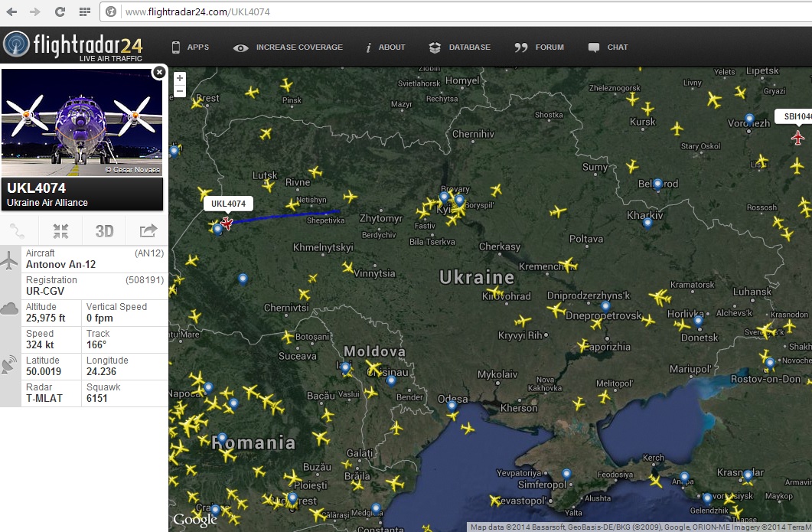Click the yellow aircraft over Vinnytsia
812x532 pixels.
pyautogui.click(x=348, y=267)
